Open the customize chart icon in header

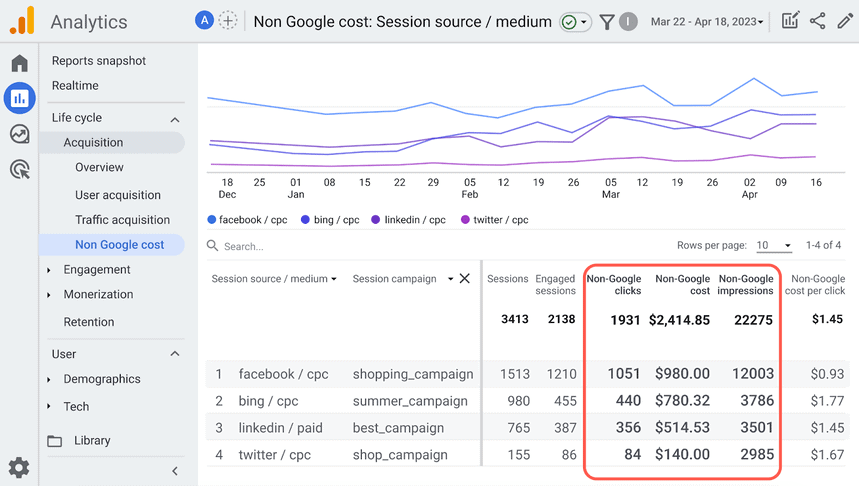click(x=790, y=21)
